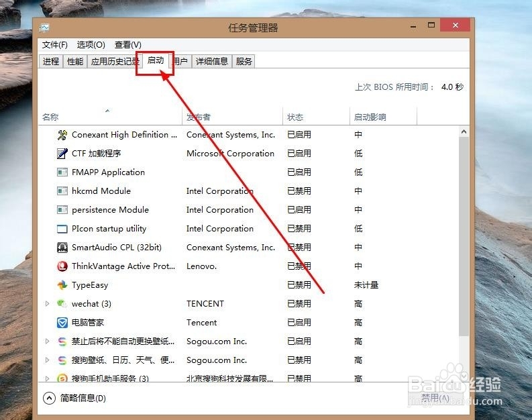Click the 电脑管家 shield icon

tap(62, 322)
